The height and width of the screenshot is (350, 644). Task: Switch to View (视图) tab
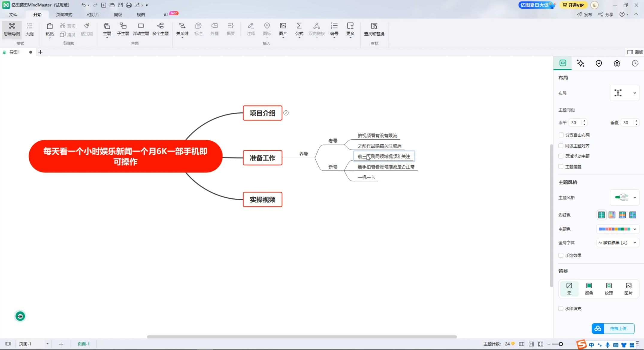pyautogui.click(x=140, y=14)
